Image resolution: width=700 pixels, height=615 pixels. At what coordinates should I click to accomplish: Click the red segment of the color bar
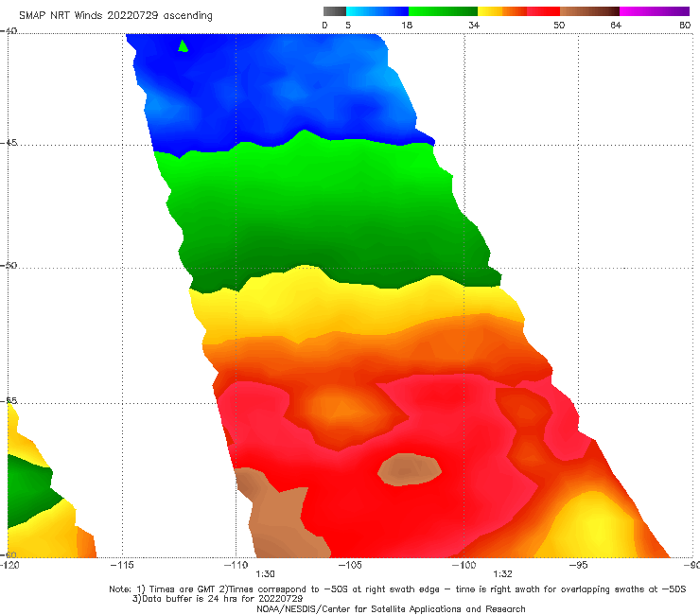pos(544,11)
